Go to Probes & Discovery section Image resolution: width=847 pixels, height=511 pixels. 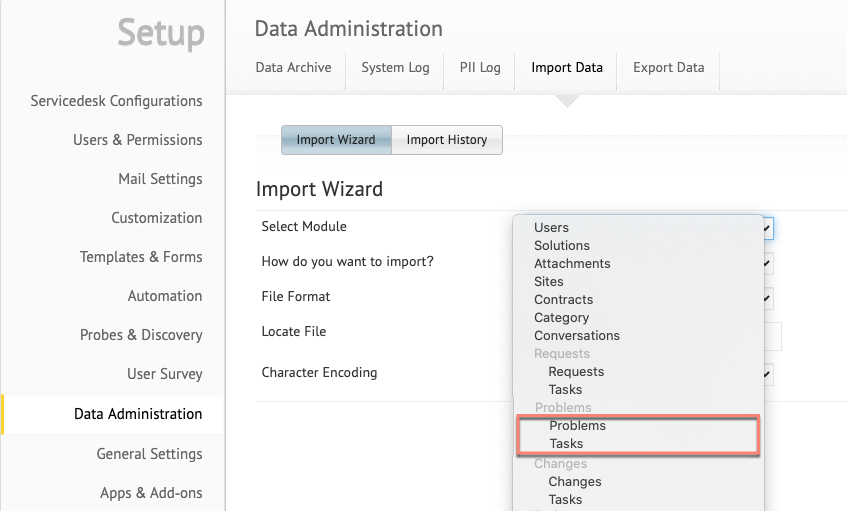tap(141, 335)
